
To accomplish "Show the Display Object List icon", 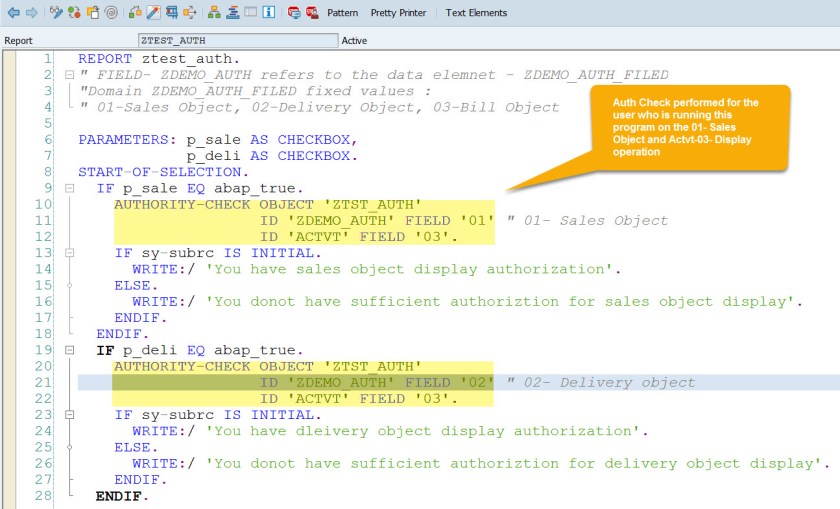I will point(214,13).
